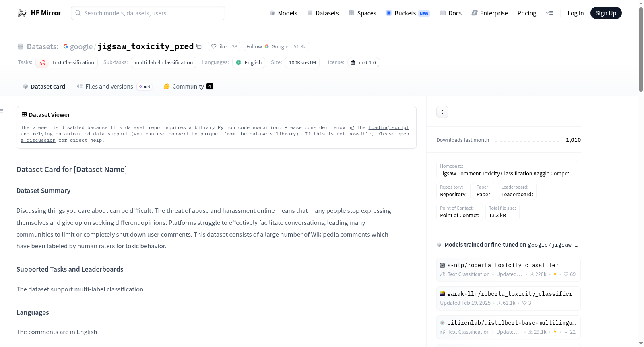644x347 pixels.
Task: Open the google organization link
Action: (81, 47)
